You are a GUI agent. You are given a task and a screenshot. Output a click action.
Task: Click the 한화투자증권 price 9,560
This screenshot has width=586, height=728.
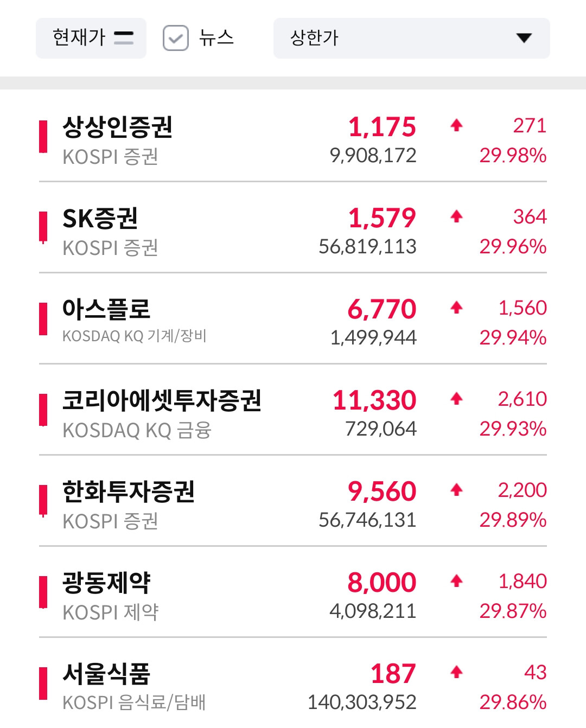(382, 491)
